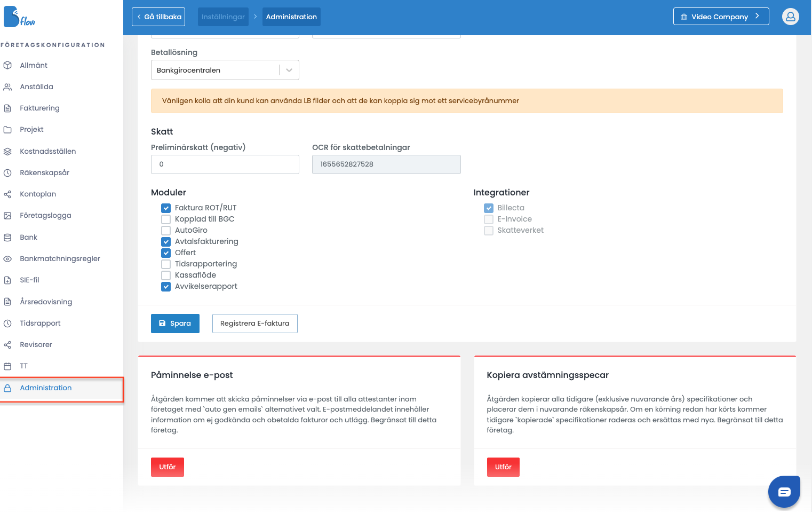Select Kontoplan in sidebar
Viewport: 812px width, 512px height.
[38, 194]
